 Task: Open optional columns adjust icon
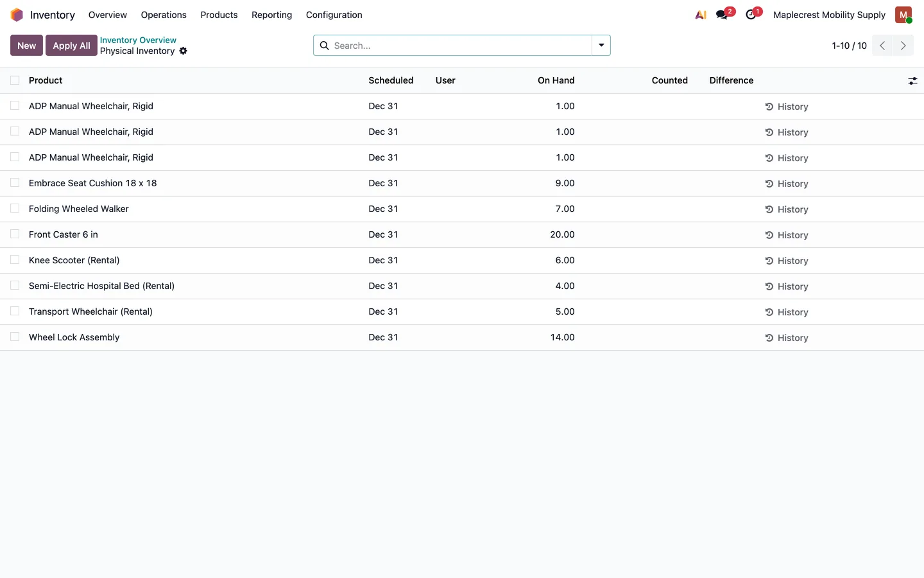click(912, 81)
